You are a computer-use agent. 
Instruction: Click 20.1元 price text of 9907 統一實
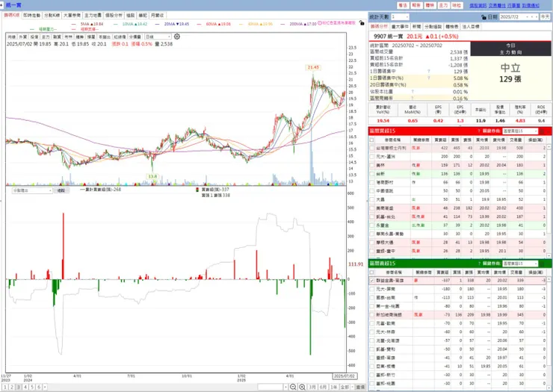tap(414, 37)
